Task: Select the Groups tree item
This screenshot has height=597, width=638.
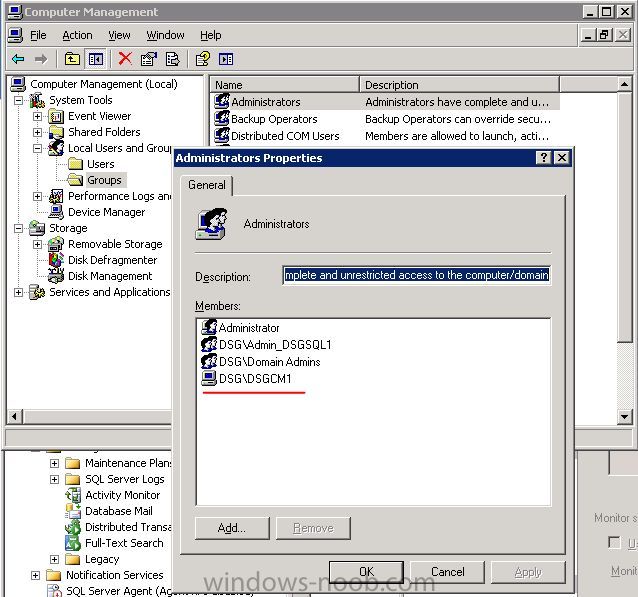Action: click(104, 180)
